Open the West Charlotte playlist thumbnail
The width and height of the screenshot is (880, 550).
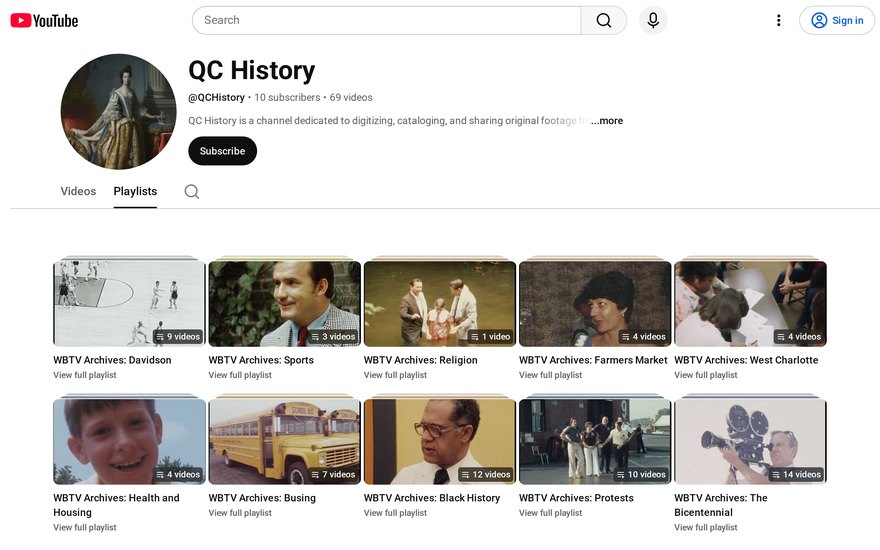tap(750, 303)
